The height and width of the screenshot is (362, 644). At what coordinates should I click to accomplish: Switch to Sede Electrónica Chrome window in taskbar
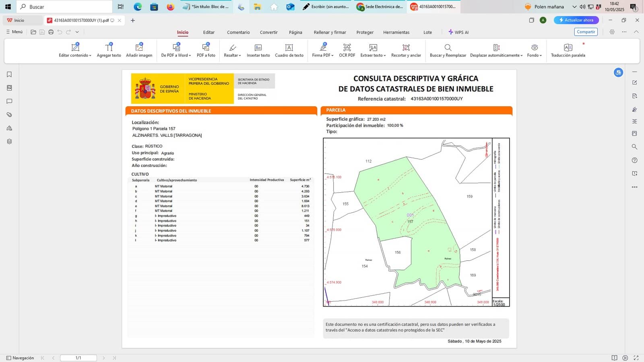point(380,6)
